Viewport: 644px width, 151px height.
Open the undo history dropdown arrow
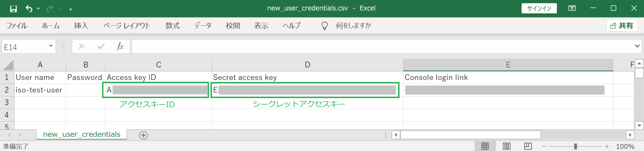(x=38, y=9)
